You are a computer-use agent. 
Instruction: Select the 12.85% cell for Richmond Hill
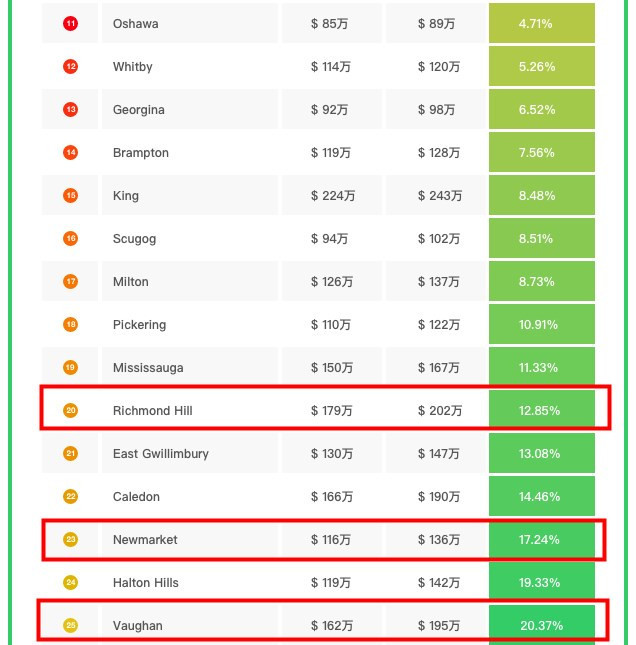click(541, 410)
